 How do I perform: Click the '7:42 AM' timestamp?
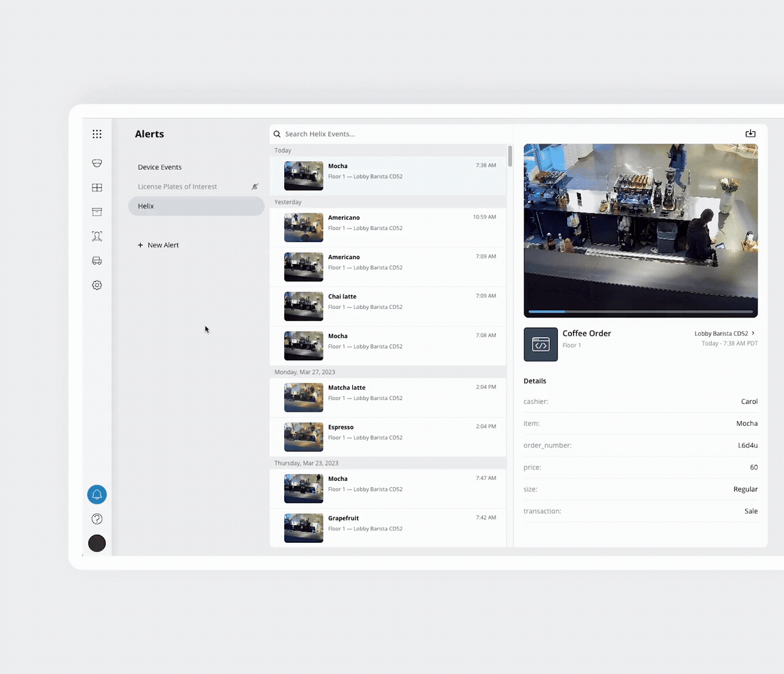486,518
